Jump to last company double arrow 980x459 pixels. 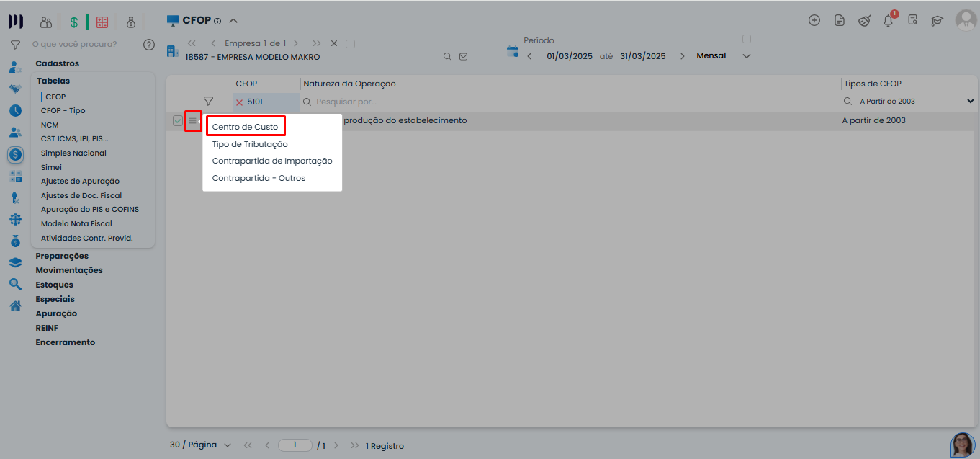click(317, 43)
